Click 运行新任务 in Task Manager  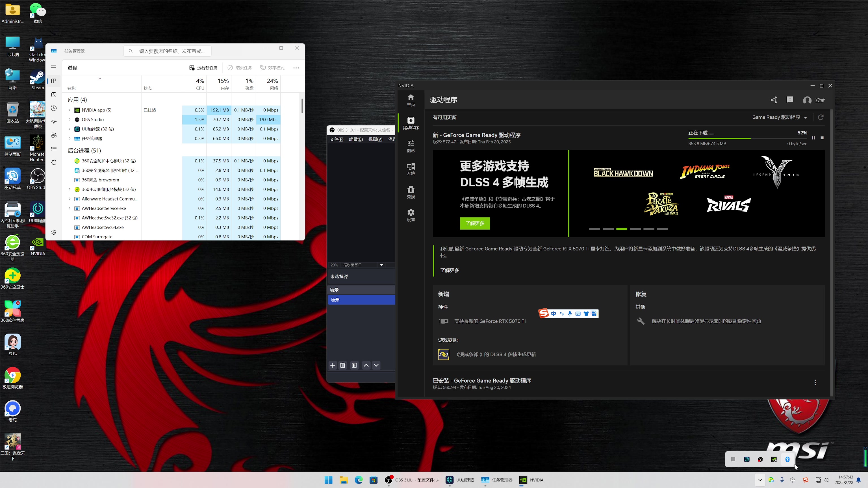point(203,68)
